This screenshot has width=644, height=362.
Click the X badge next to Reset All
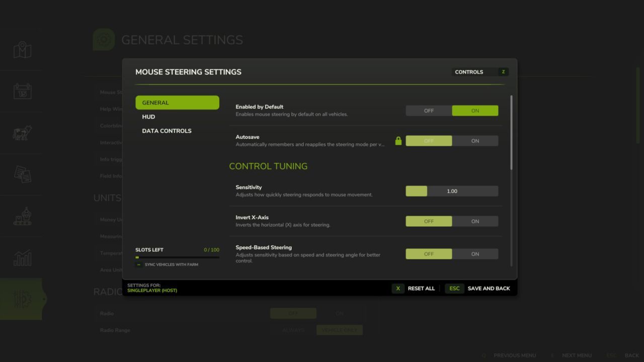[398, 288]
